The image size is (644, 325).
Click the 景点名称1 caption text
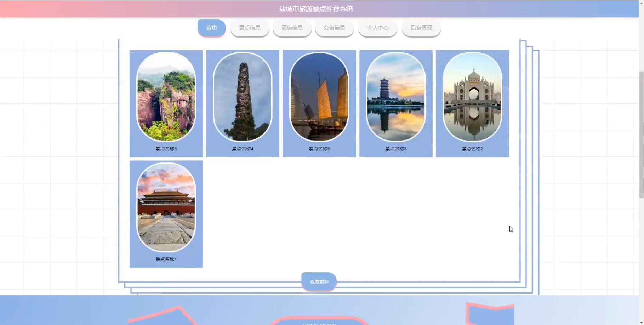[x=166, y=259]
